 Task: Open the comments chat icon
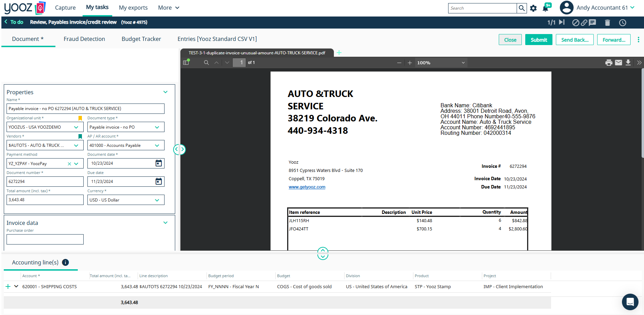pyautogui.click(x=592, y=23)
